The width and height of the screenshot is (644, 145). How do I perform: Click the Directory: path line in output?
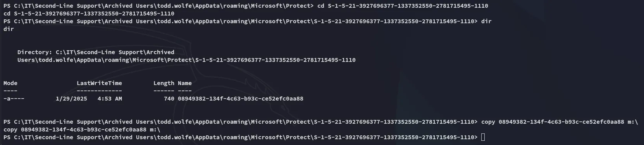pyautogui.click(x=96, y=52)
